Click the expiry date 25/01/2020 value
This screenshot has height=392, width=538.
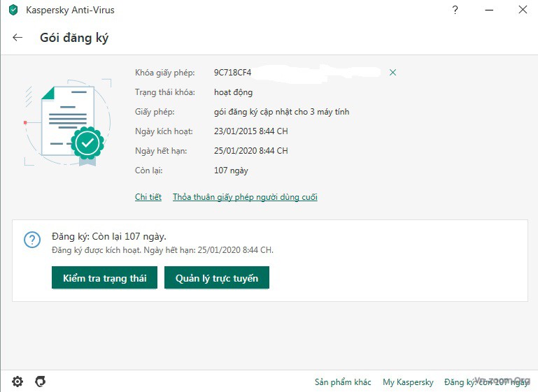(x=250, y=151)
